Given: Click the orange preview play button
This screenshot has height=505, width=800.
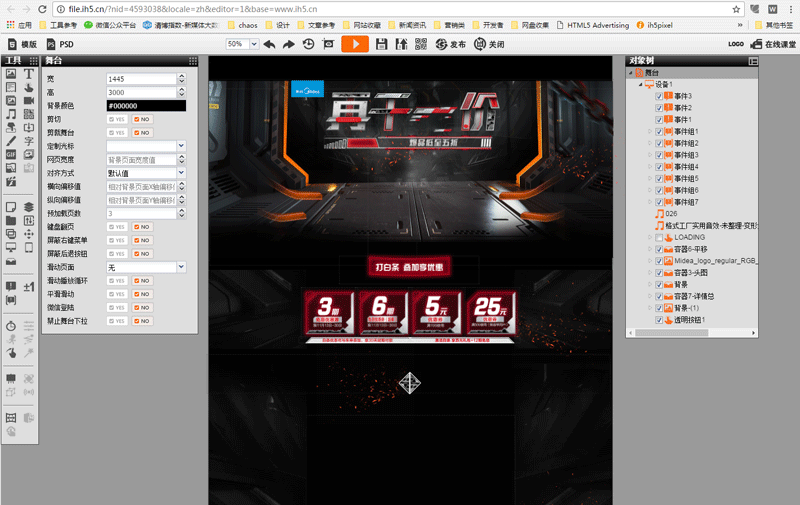Looking at the screenshot, I should tap(354, 44).
